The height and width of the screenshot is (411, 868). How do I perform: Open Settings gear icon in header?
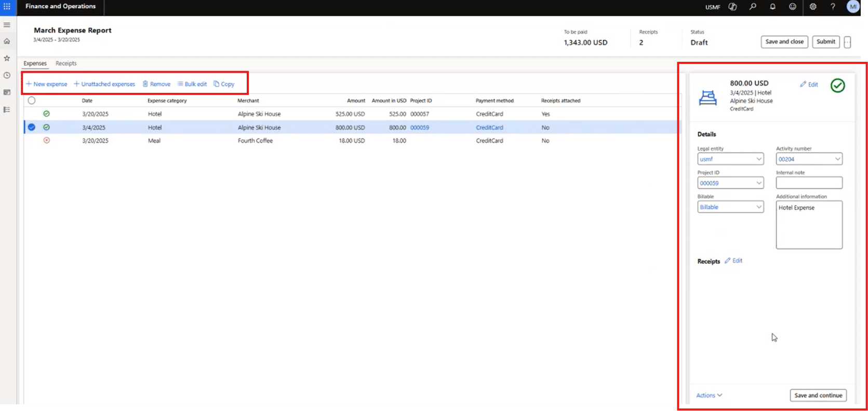813,7
